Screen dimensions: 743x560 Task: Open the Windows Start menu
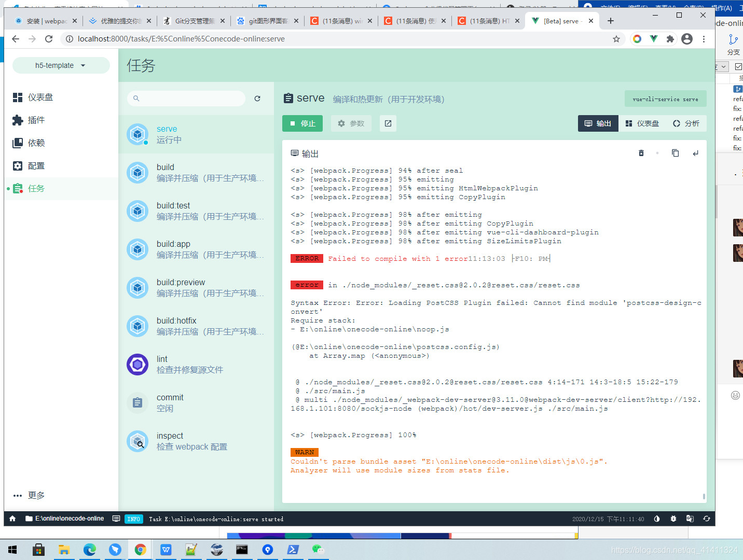(x=12, y=550)
